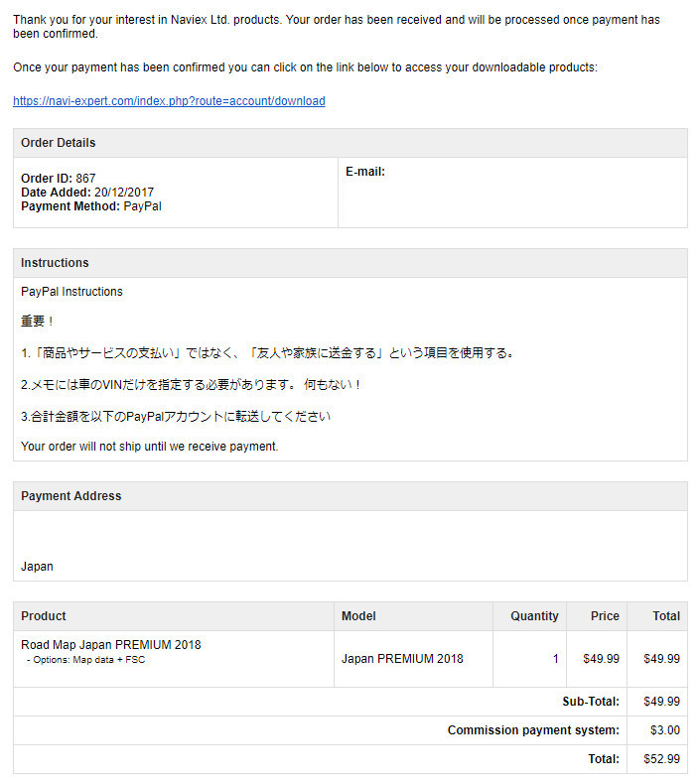
Task: Click the E-mail label
Action: (365, 172)
